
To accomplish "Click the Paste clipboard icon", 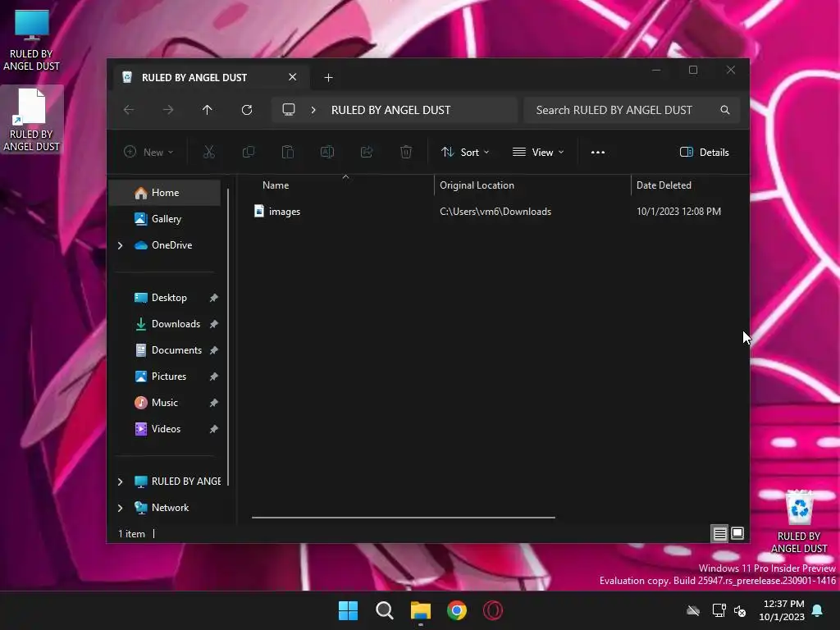I will click(288, 152).
